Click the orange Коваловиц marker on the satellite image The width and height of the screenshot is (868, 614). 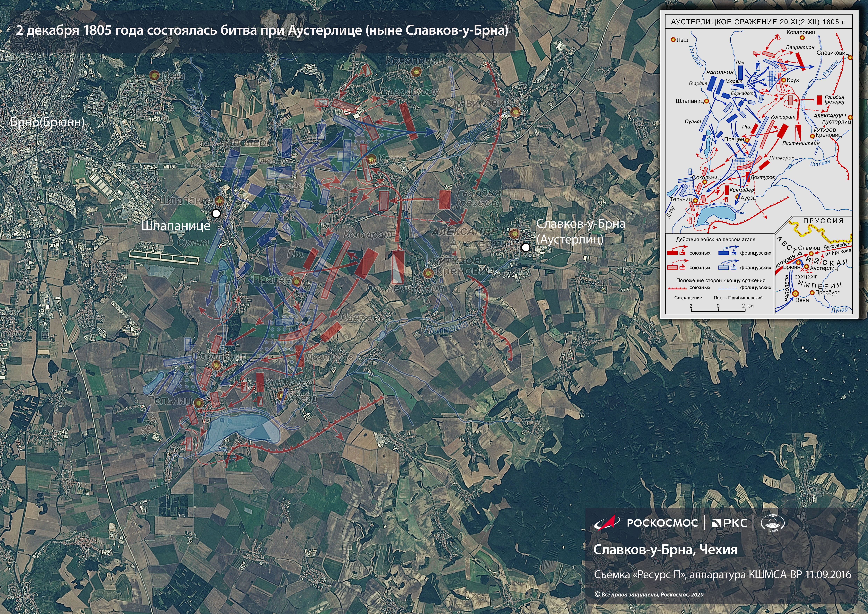pyautogui.click(x=416, y=71)
